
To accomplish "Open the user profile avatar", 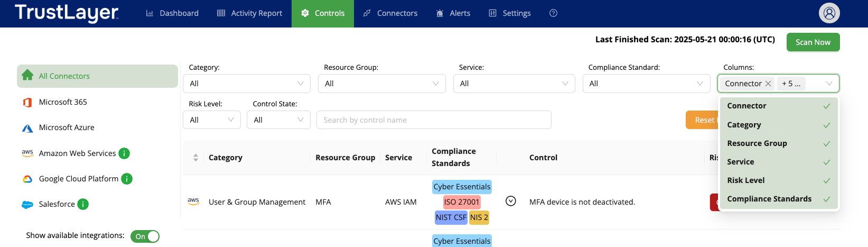I will pos(829,13).
